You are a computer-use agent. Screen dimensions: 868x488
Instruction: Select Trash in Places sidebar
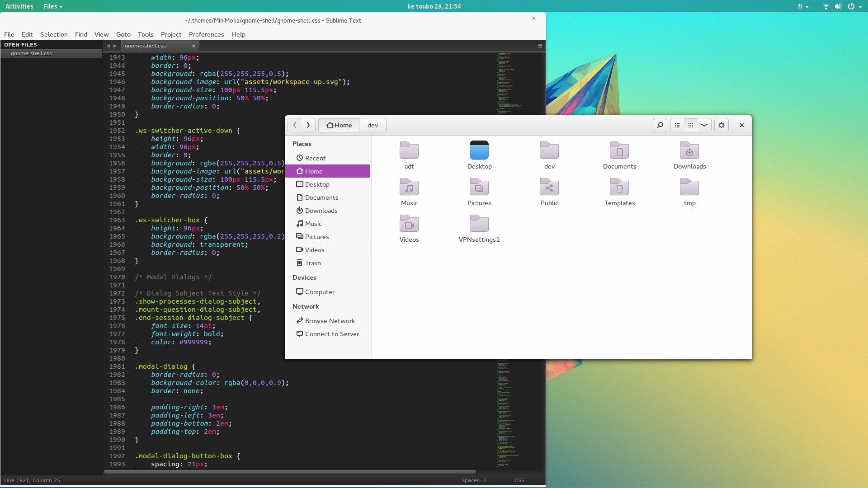313,263
